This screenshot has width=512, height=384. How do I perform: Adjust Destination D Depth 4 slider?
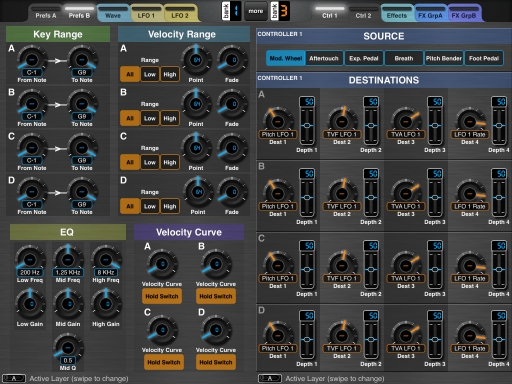tap(499, 340)
